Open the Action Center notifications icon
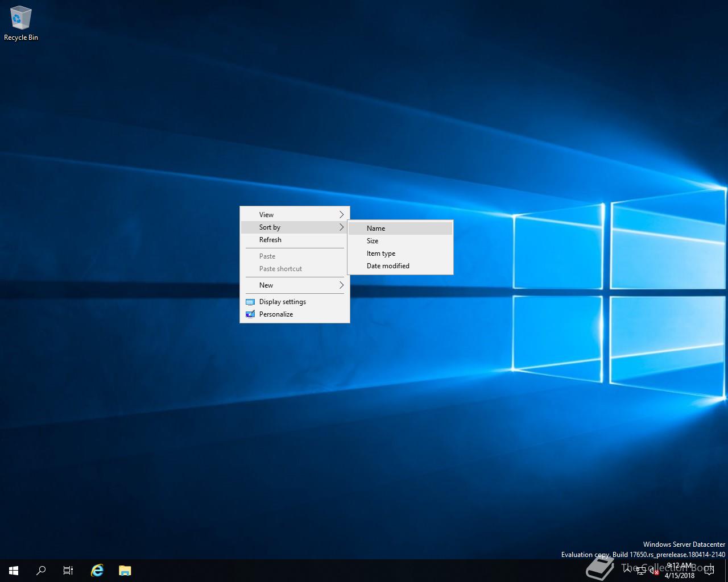728x582 pixels. pos(709,570)
